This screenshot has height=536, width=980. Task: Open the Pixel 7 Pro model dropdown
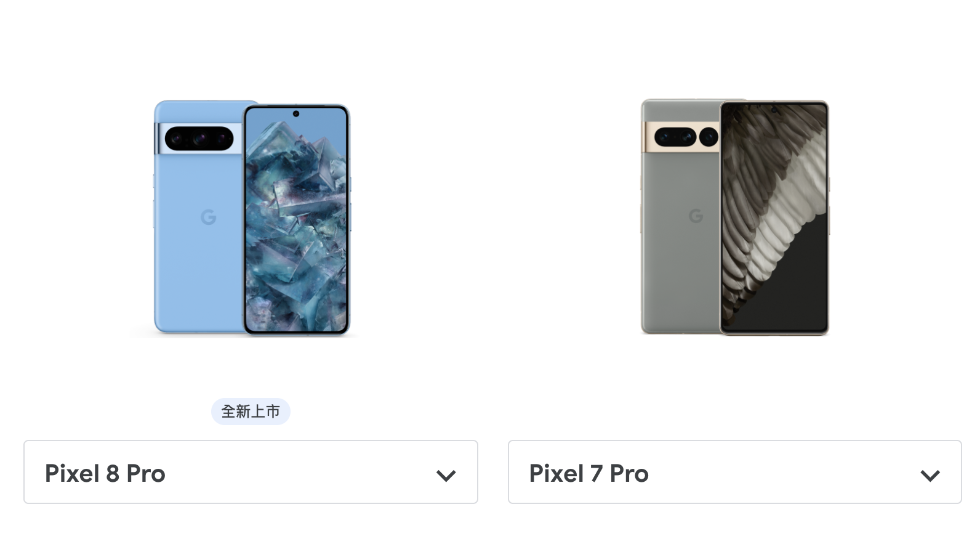[x=734, y=472]
